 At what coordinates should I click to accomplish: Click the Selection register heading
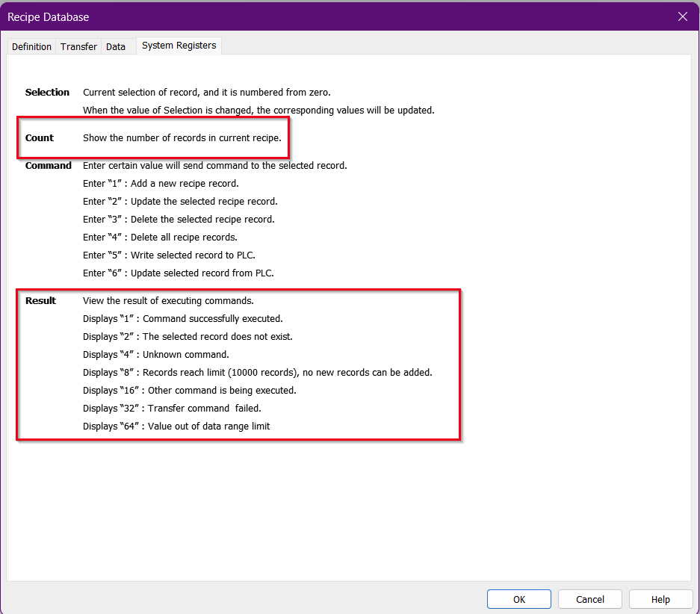(x=47, y=93)
